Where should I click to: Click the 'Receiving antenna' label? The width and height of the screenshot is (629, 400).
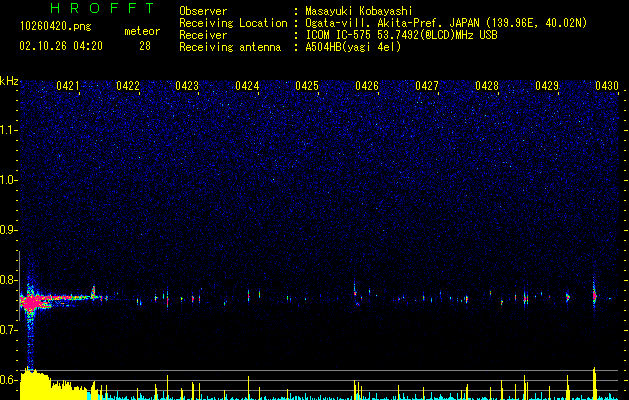click(x=230, y=47)
